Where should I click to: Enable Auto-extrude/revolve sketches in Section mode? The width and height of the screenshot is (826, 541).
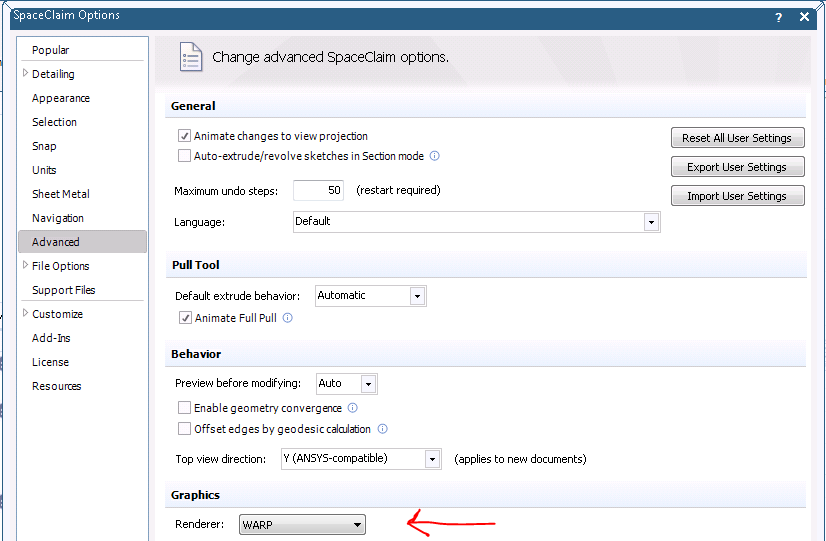184,156
